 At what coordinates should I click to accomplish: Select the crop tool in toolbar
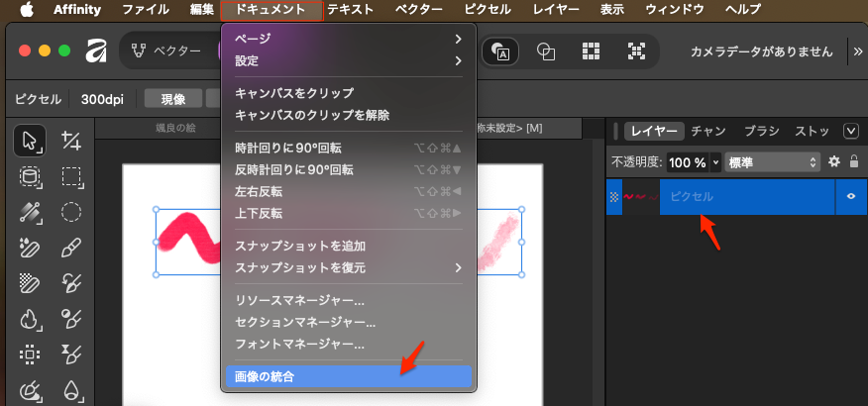(x=70, y=141)
